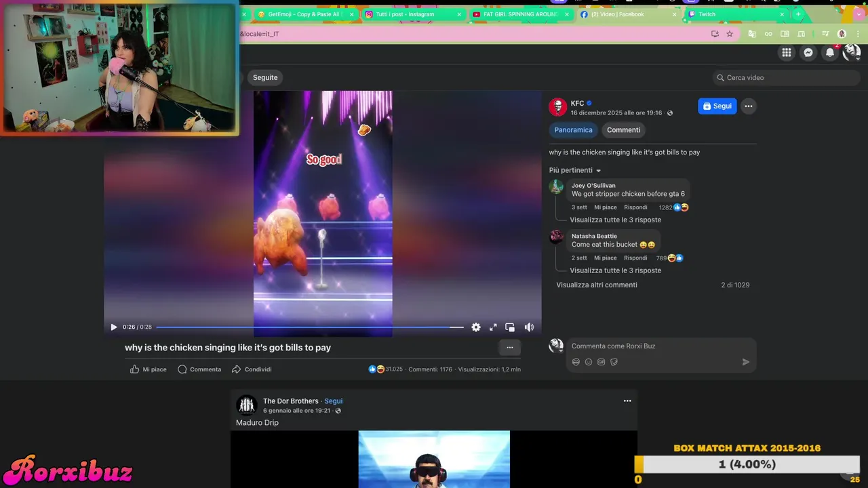Send the comment with the arrow icon

[746, 362]
